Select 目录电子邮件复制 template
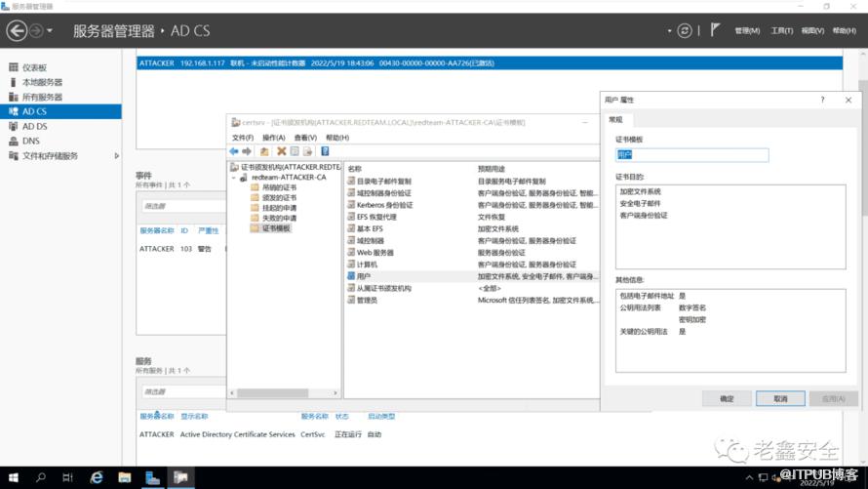 click(x=383, y=182)
